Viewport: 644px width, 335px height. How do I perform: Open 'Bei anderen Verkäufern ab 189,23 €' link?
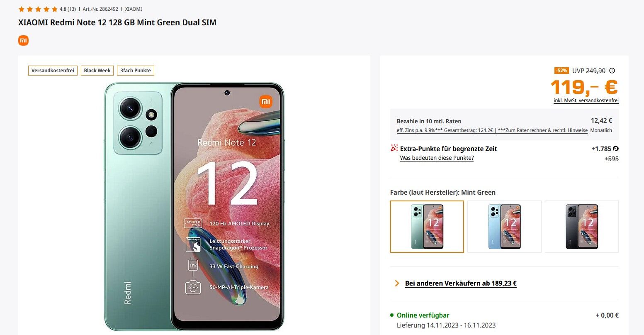(461, 284)
